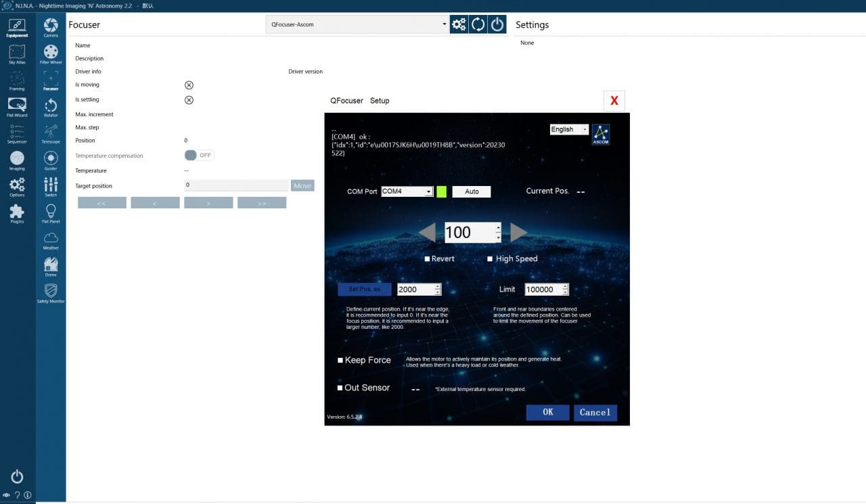Screen dimensions: 866x504
Task: Select the Telescope equipment tab
Action: [51, 134]
